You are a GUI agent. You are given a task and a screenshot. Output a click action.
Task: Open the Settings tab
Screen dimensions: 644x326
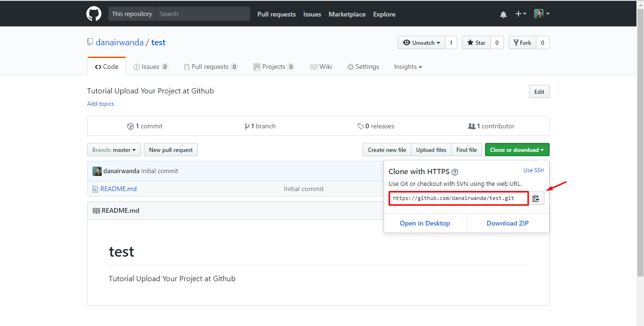tap(363, 67)
